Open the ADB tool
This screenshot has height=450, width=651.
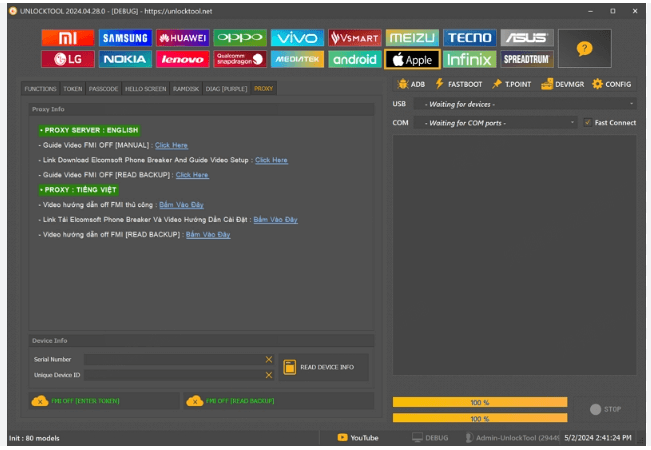pyautogui.click(x=411, y=84)
